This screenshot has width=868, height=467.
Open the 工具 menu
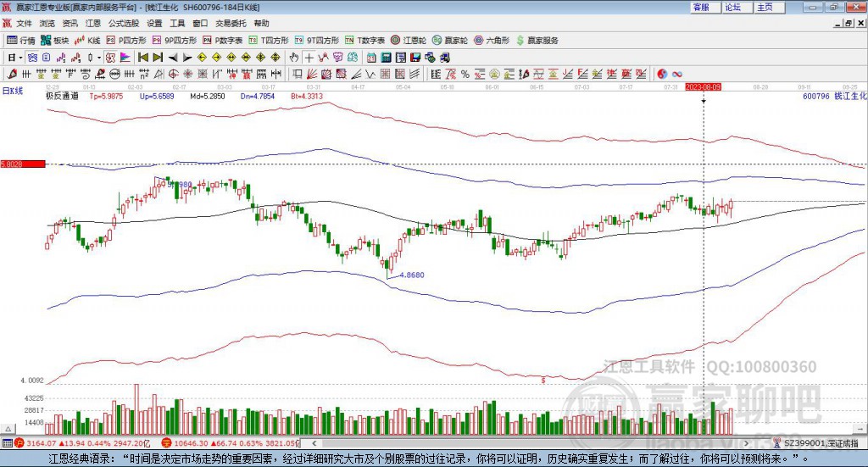point(177,23)
